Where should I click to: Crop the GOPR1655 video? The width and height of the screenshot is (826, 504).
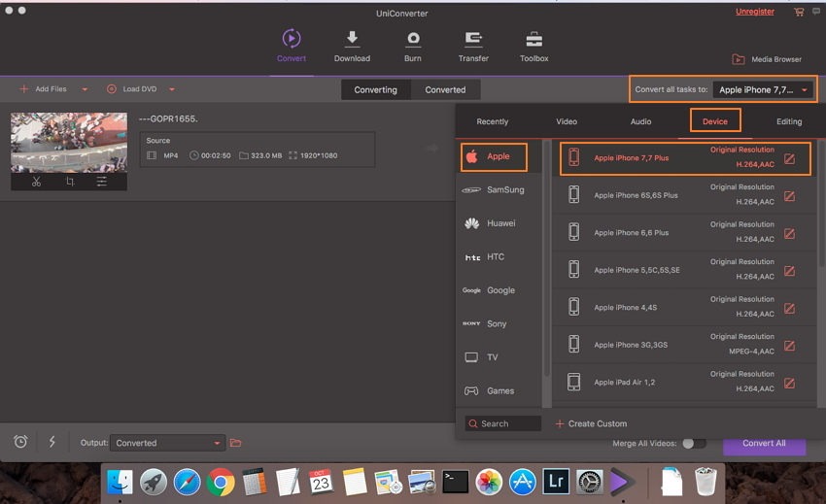click(x=70, y=182)
